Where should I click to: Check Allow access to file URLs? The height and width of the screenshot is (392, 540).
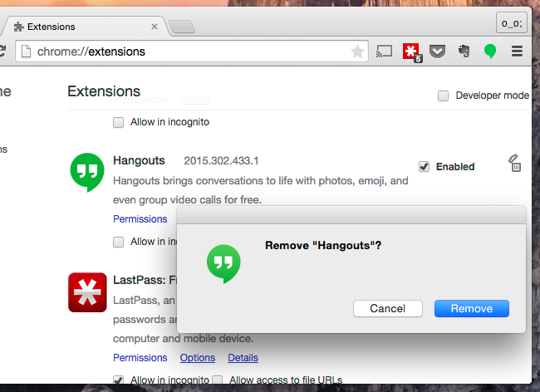pos(218,380)
